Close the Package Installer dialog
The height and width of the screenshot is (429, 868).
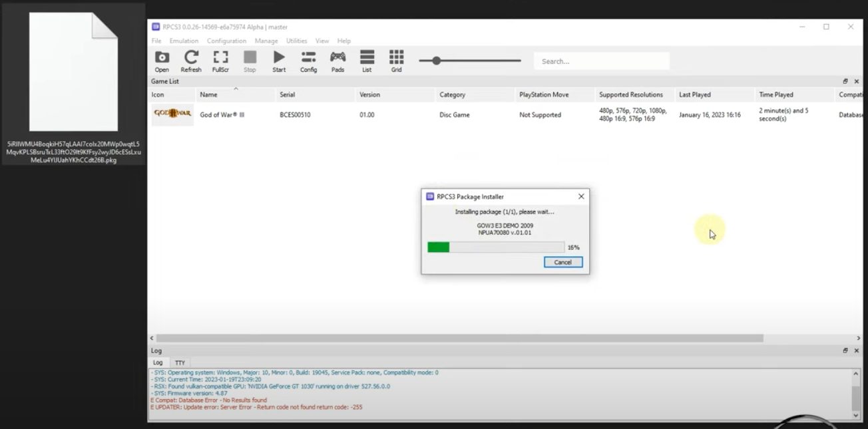coord(581,196)
